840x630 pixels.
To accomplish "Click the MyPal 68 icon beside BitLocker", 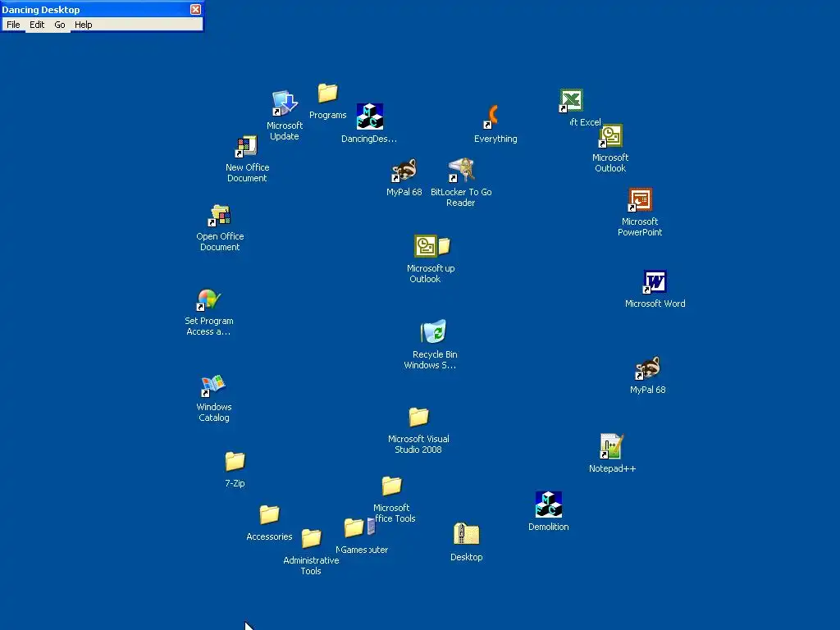I will tap(404, 171).
